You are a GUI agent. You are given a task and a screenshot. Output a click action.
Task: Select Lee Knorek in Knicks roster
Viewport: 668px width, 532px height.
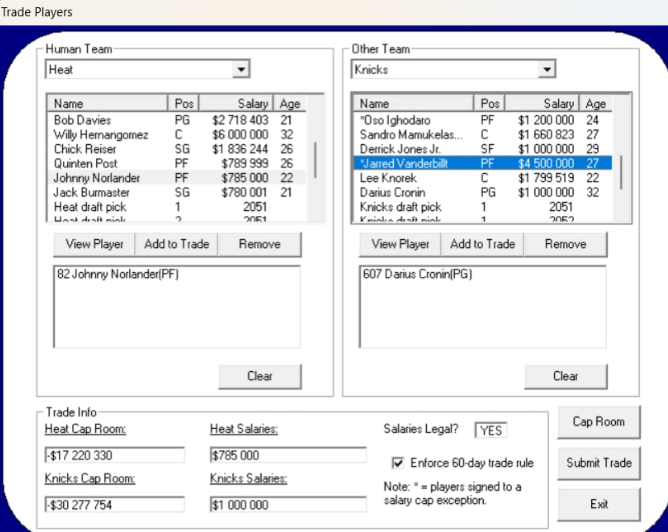click(x=483, y=178)
